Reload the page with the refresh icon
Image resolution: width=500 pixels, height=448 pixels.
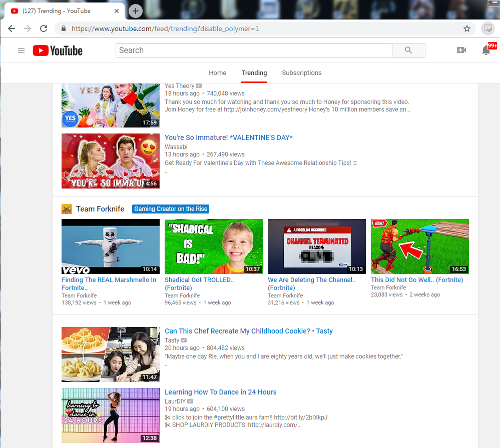coord(44,28)
